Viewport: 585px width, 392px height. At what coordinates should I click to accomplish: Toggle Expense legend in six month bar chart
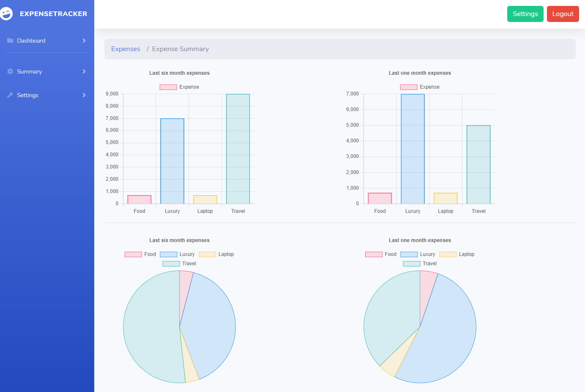point(179,87)
